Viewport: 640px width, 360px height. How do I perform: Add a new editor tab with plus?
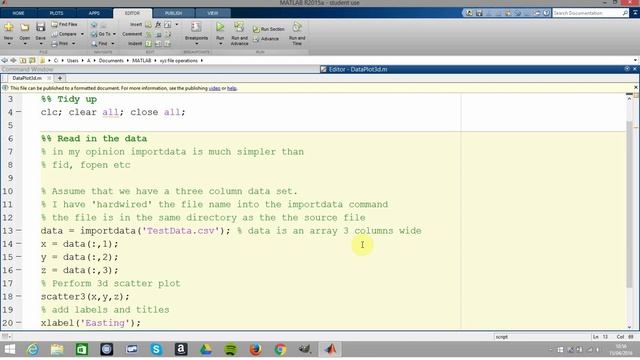(60, 78)
